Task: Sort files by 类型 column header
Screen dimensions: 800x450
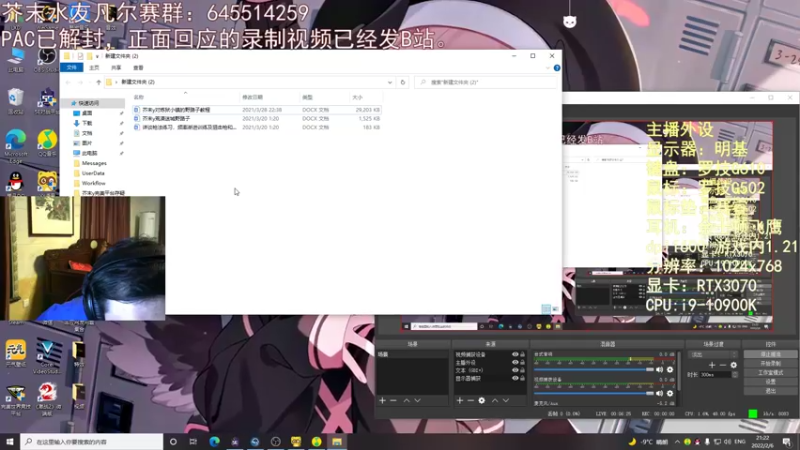Action: 324,97
